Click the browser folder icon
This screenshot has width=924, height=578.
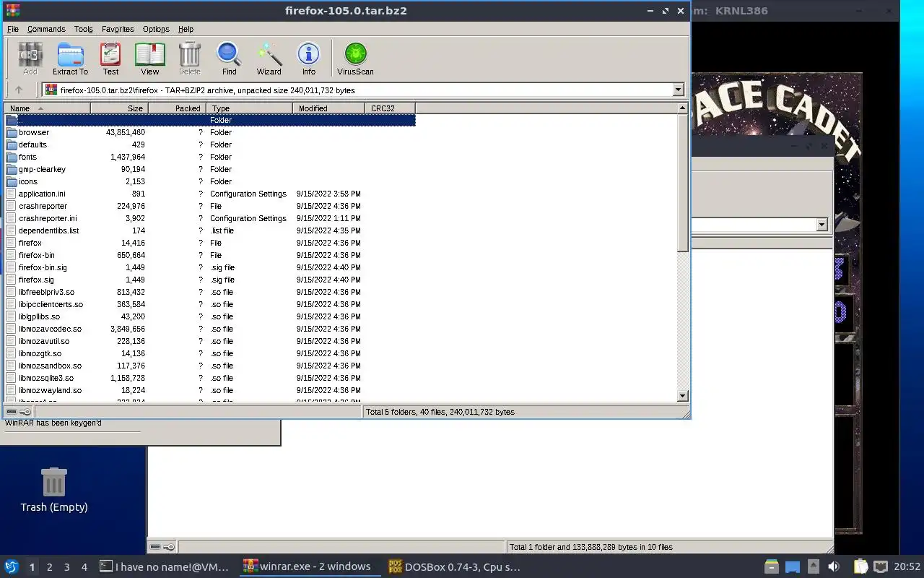pos(12,132)
